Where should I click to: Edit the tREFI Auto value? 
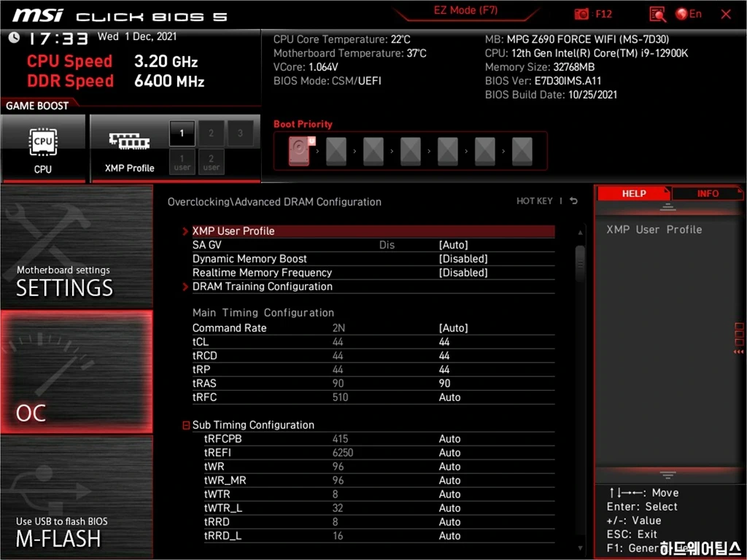tap(449, 452)
